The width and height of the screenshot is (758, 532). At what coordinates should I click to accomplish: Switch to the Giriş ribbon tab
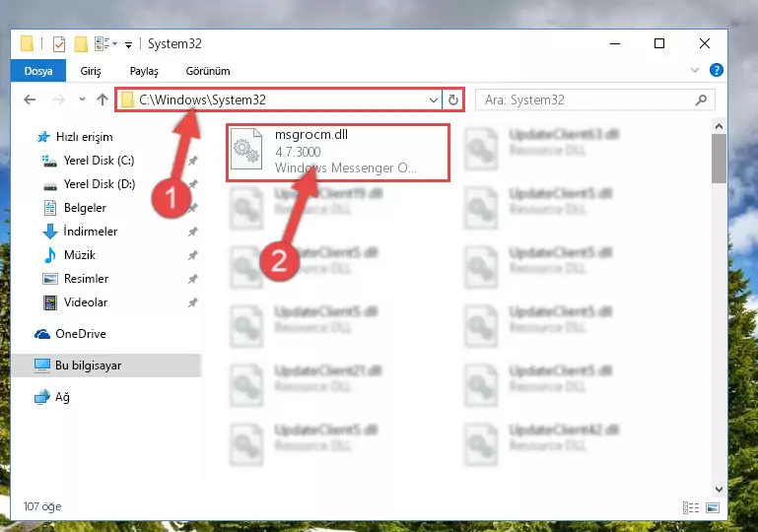pos(91,71)
